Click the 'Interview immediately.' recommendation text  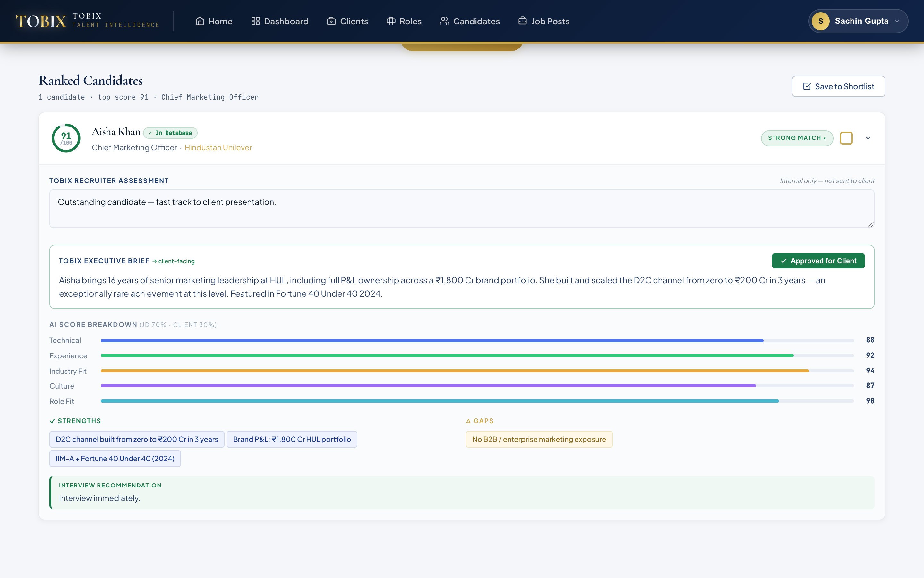[x=100, y=498]
